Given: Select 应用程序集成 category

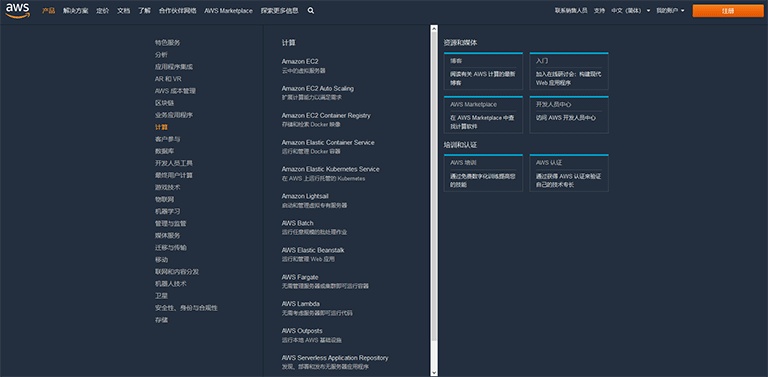Looking at the screenshot, I should 174,67.
